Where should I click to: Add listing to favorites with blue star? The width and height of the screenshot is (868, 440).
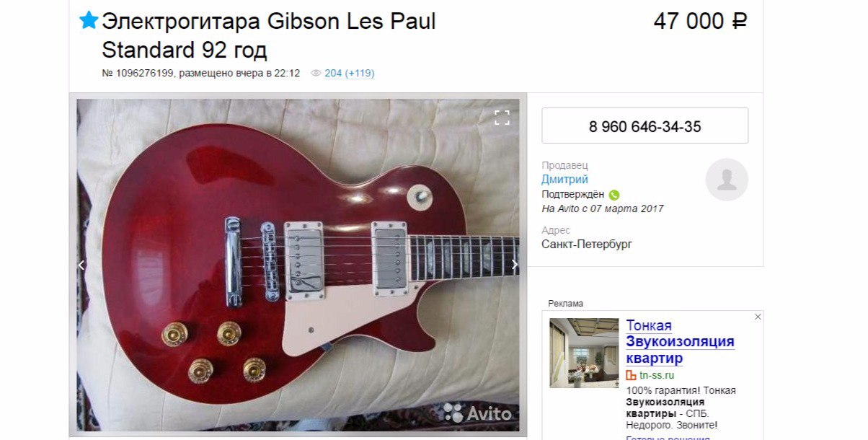pyautogui.click(x=89, y=20)
